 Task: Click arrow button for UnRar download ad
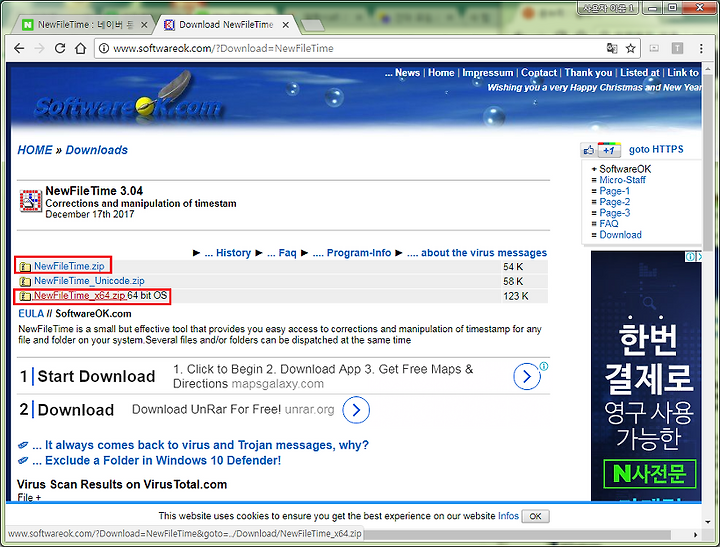pyautogui.click(x=356, y=410)
